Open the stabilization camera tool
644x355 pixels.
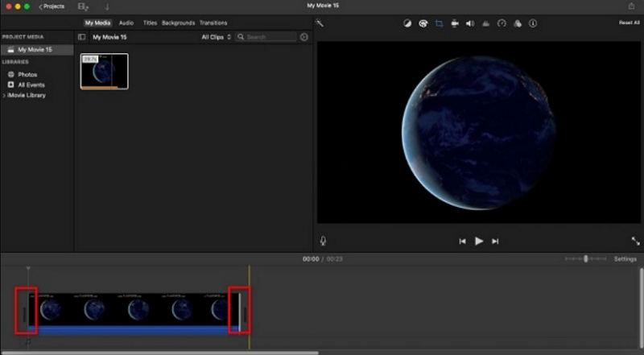[455, 23]
